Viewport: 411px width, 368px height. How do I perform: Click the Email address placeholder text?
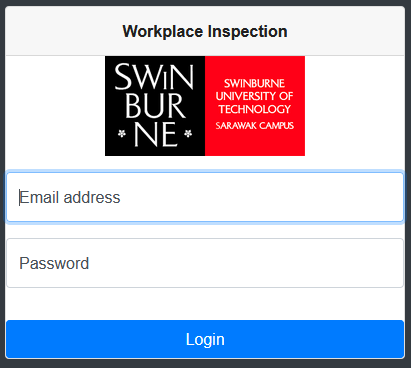point(70,197)
